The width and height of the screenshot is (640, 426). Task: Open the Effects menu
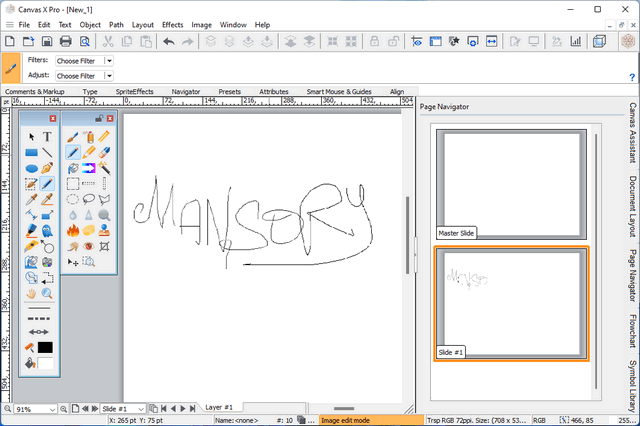(172, 24)
